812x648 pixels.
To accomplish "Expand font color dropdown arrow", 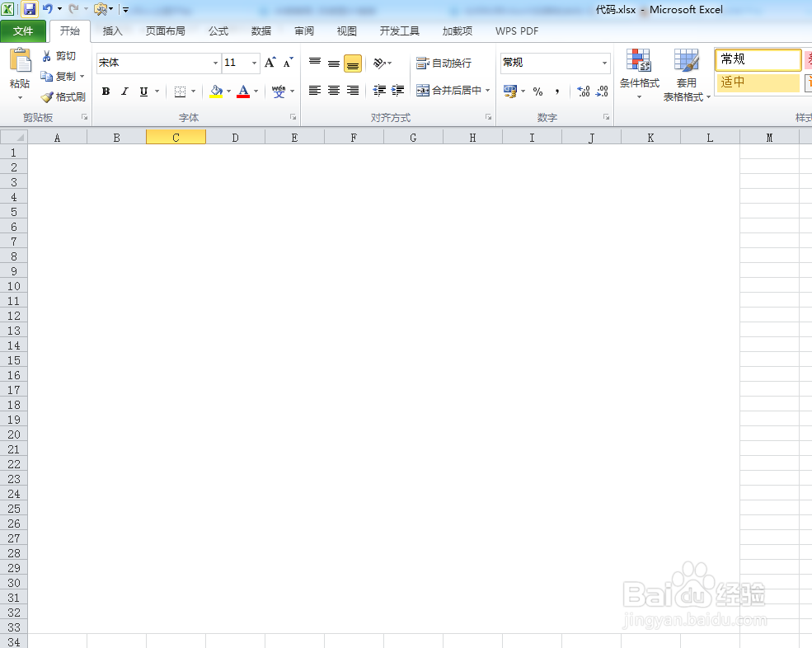I will [x=256, y=92].
